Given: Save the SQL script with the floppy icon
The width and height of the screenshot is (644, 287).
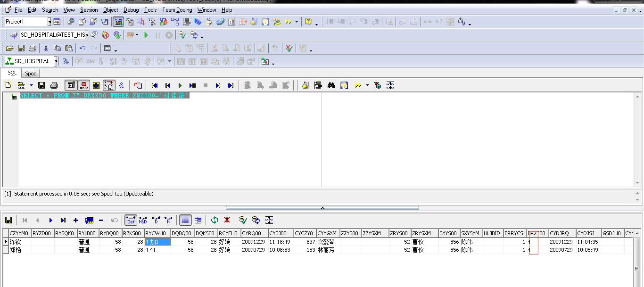Looking at the screenshot, I should click(41, 85).
